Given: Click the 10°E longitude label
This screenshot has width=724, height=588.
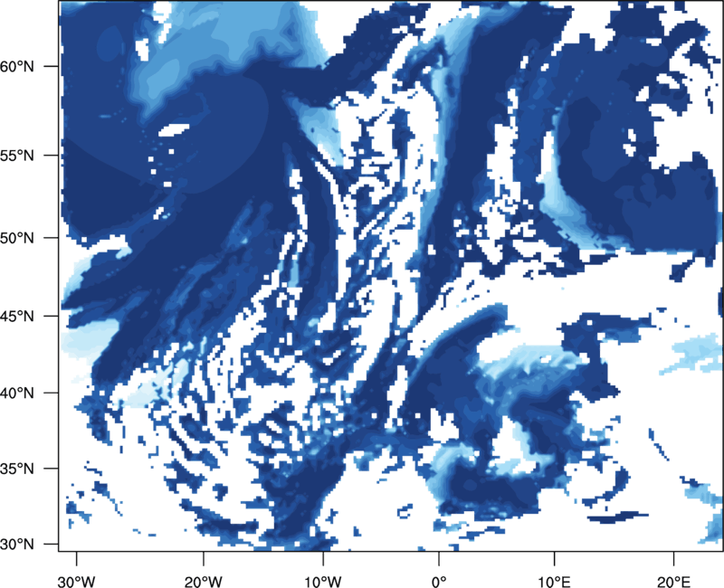Looking at the screenshot, I should [554, 582].
